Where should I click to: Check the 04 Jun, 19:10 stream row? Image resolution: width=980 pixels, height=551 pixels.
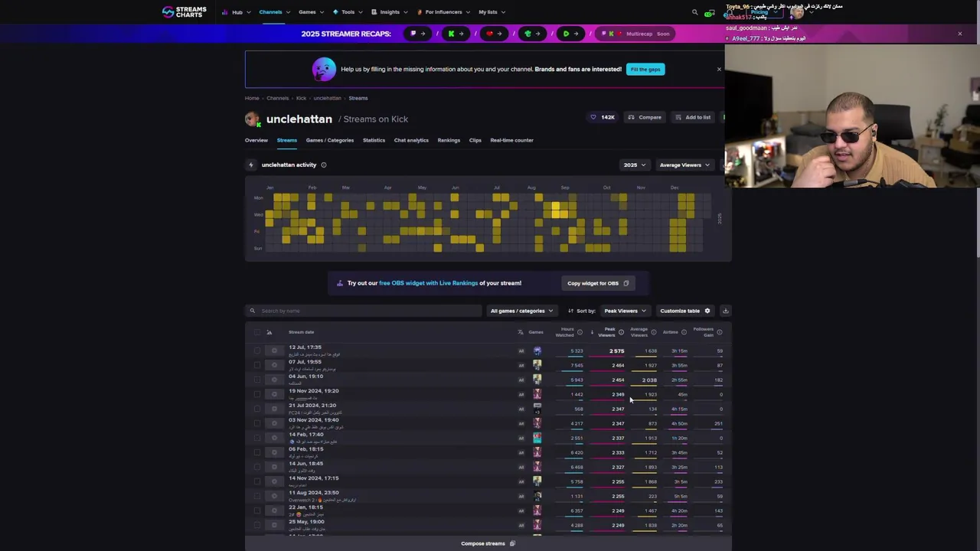click(257, 380)
